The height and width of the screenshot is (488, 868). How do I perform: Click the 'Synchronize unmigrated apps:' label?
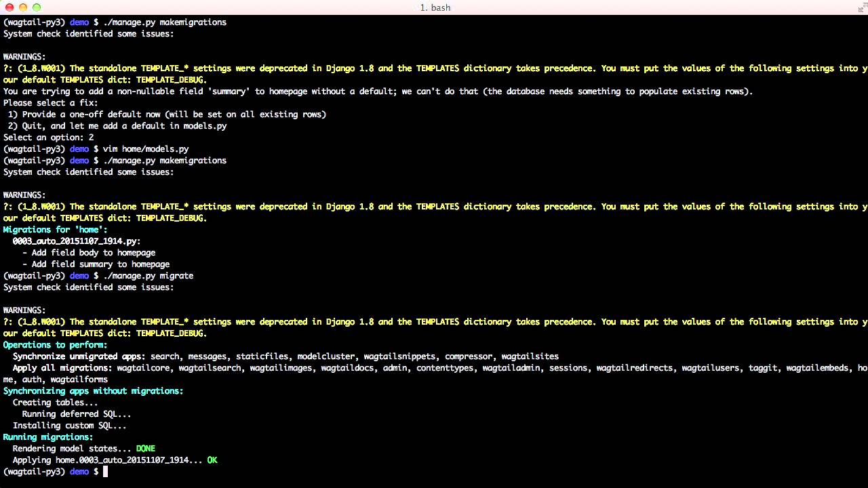click(x=79, y=357)
